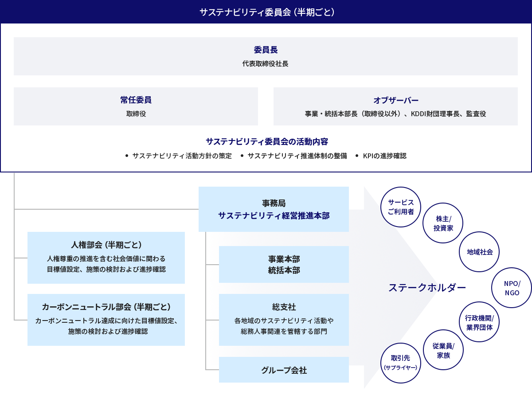Click the 常任委員 box
Screen dimensions: 532x395
pyautogui.click(x=136, y=106)
